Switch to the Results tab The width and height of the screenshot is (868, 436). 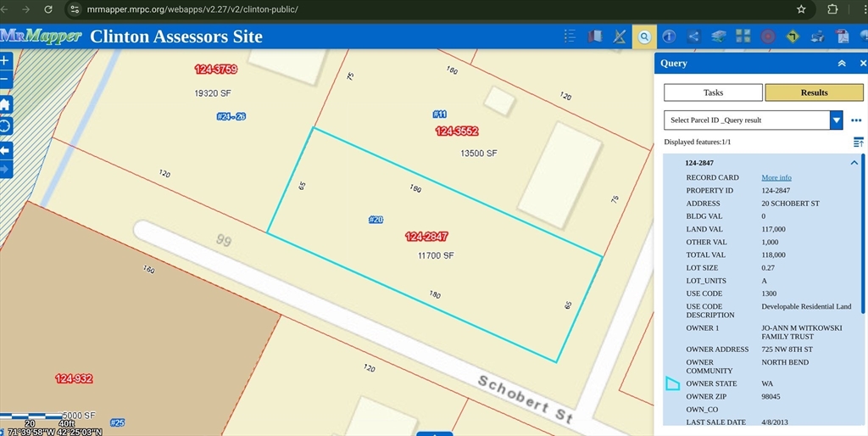[x=814, y=92]
